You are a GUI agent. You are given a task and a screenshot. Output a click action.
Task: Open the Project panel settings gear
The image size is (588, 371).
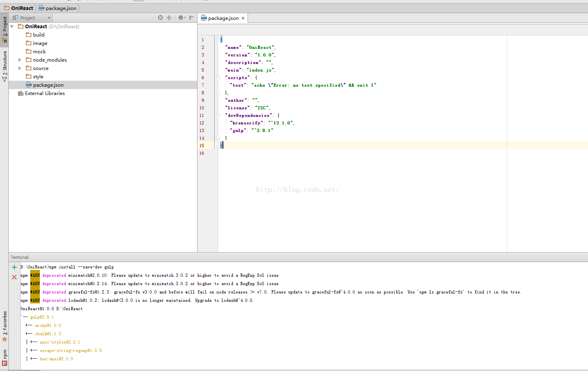pyautogui.click(x=181, y=17)
